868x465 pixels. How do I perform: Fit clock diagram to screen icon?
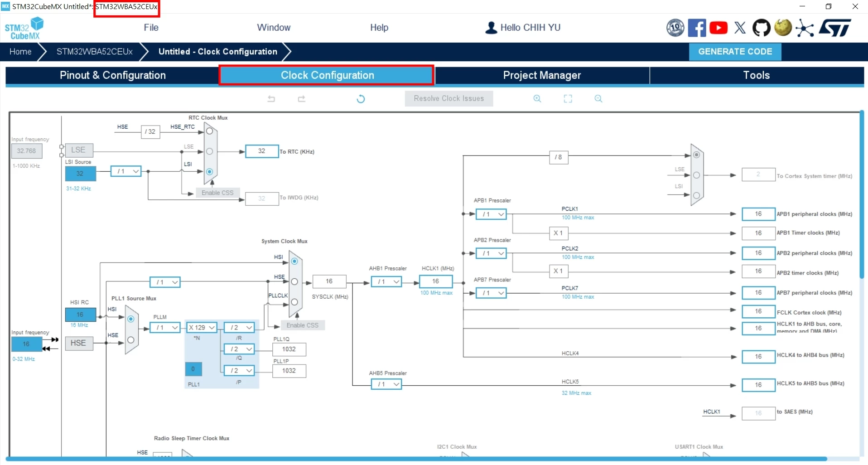[x=568, y=99]
